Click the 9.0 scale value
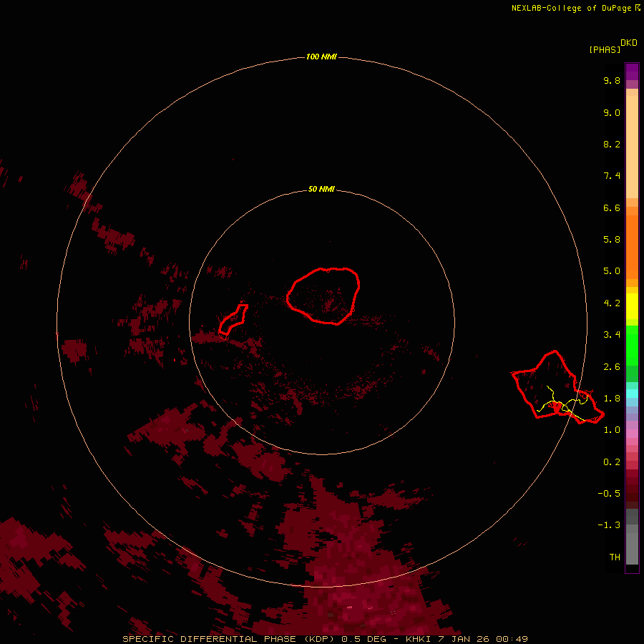Viewport: 644px width, 644px height. pos(612,112)
